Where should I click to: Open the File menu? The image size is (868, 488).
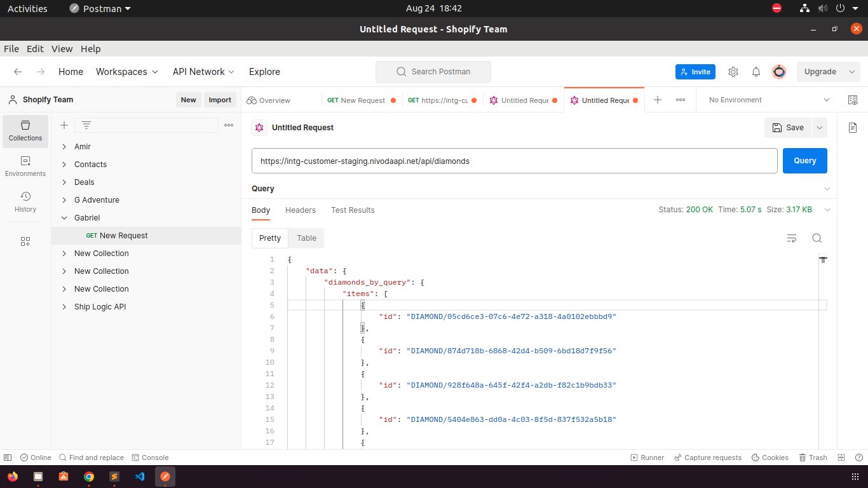click(11, 49)
